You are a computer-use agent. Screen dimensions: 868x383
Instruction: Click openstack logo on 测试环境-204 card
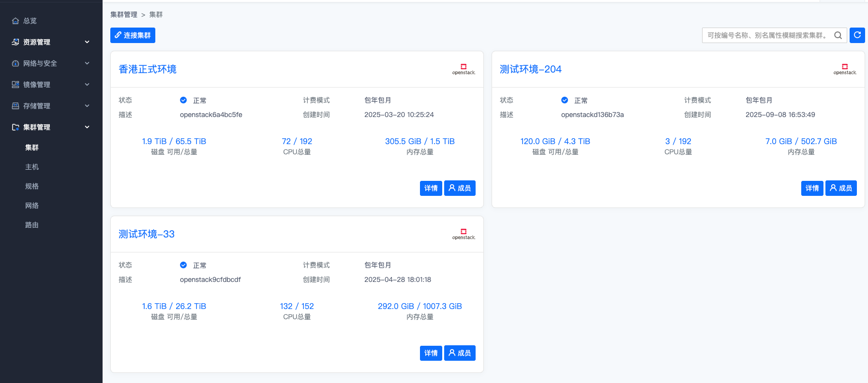click(845, 69)
